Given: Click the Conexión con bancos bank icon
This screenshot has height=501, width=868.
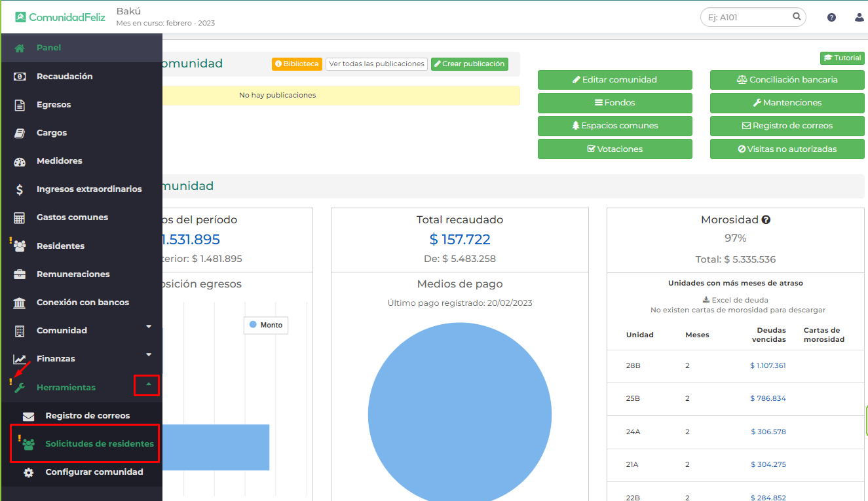Looking at the screenshot, I should pyautogui.click(x=20, y=303).
